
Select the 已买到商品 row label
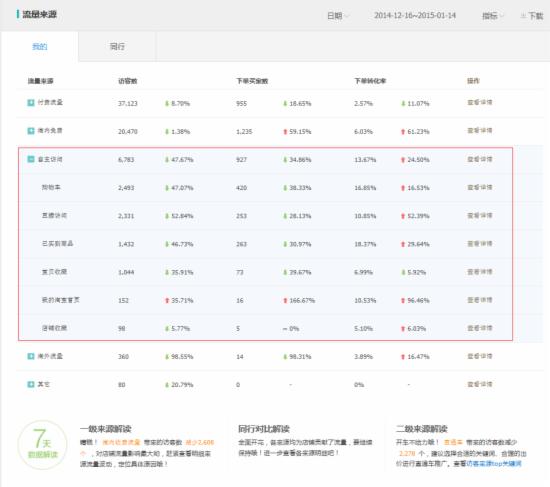click(58, 244)
